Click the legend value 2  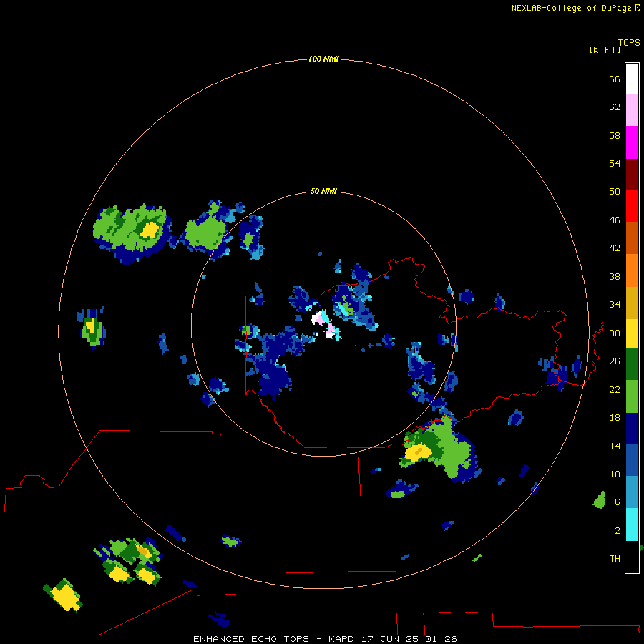[x=618, y=530]
